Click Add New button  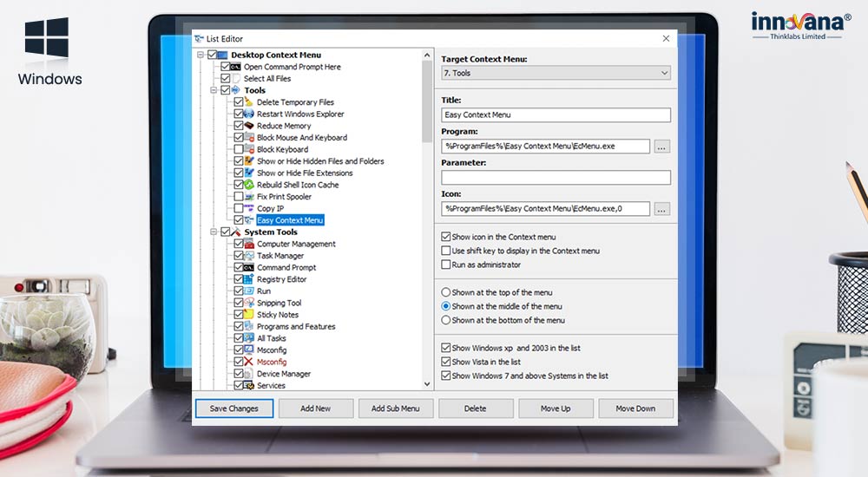click(316, 408)
